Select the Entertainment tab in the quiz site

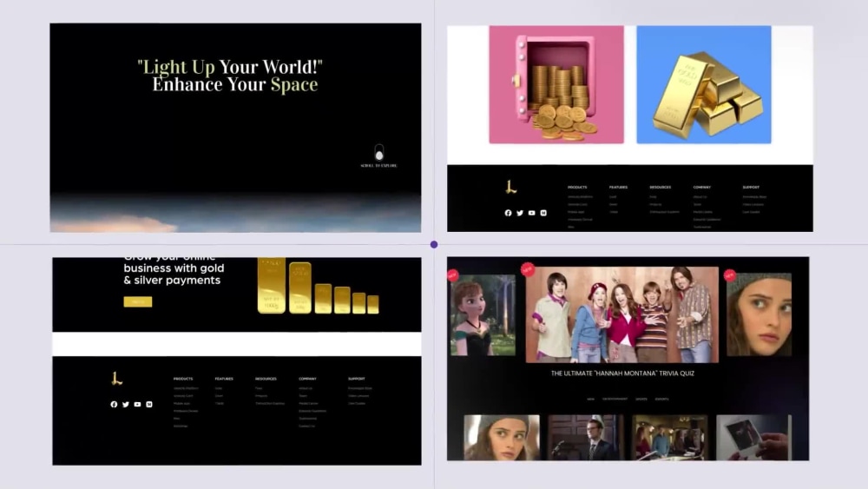pos(615,399)
